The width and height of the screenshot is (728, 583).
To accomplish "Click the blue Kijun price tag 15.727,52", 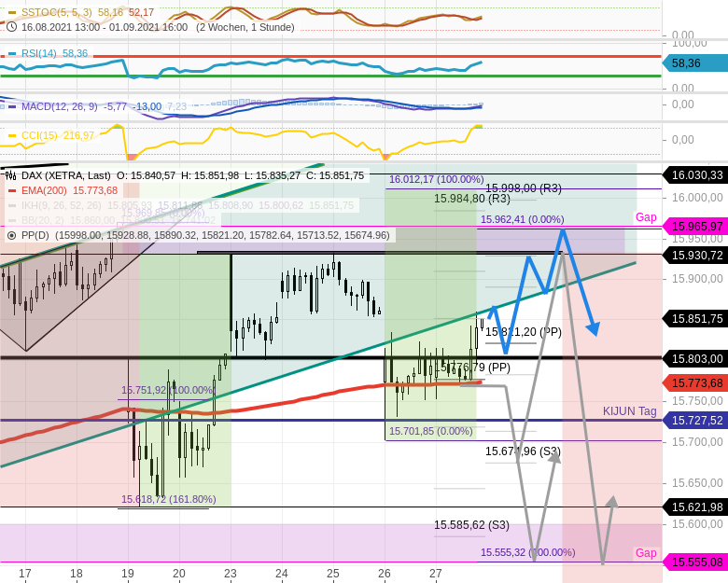I will (695, 421).
